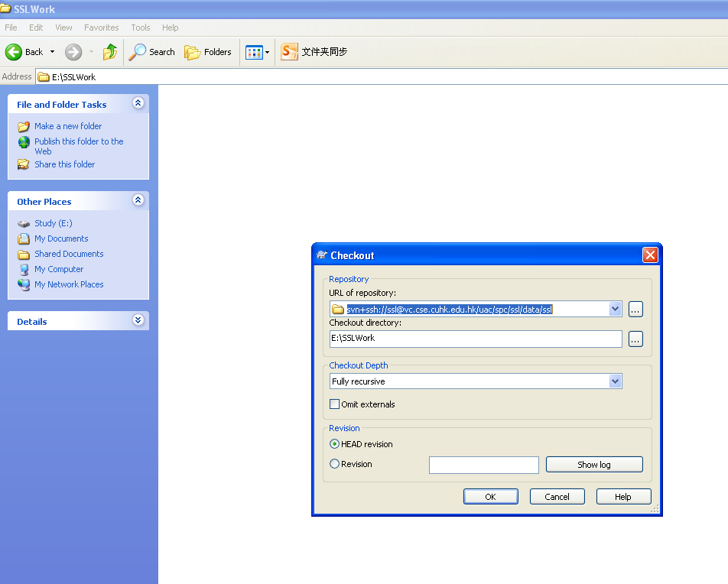Launch the 文件夹同步 sync toolbar icon
The width and height of the screenshot is (728, 584).
point(289,51)
